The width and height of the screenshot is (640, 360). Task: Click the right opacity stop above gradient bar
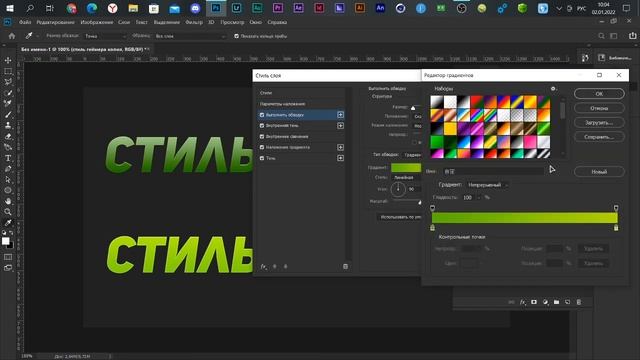[616, 208]
